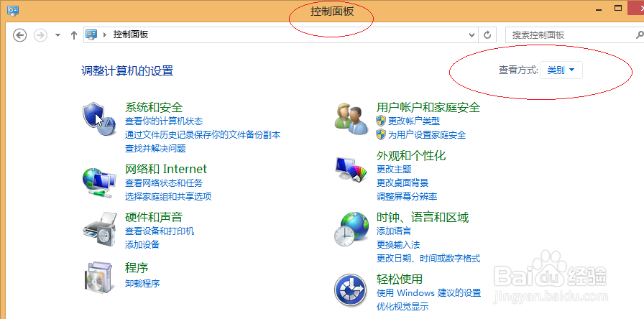The image size is (644, 319).
Task: Expand the breadcrumb arrow before 控制面板
Action: point(105,35)
